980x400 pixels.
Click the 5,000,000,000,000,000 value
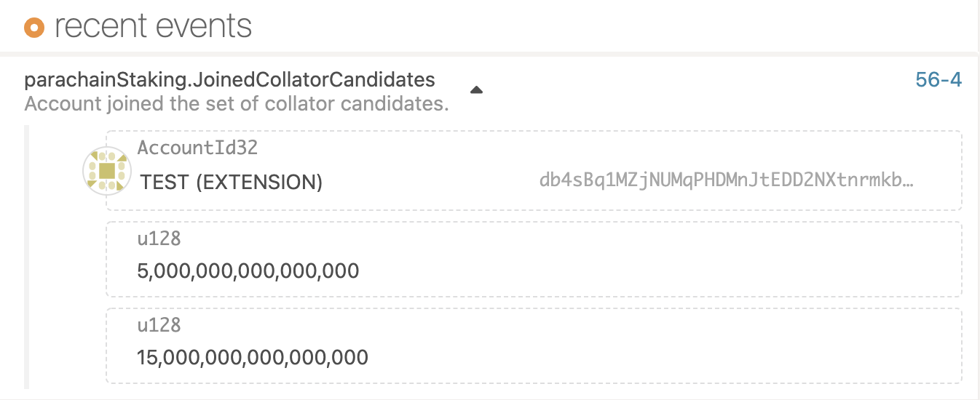pos(248,271)
